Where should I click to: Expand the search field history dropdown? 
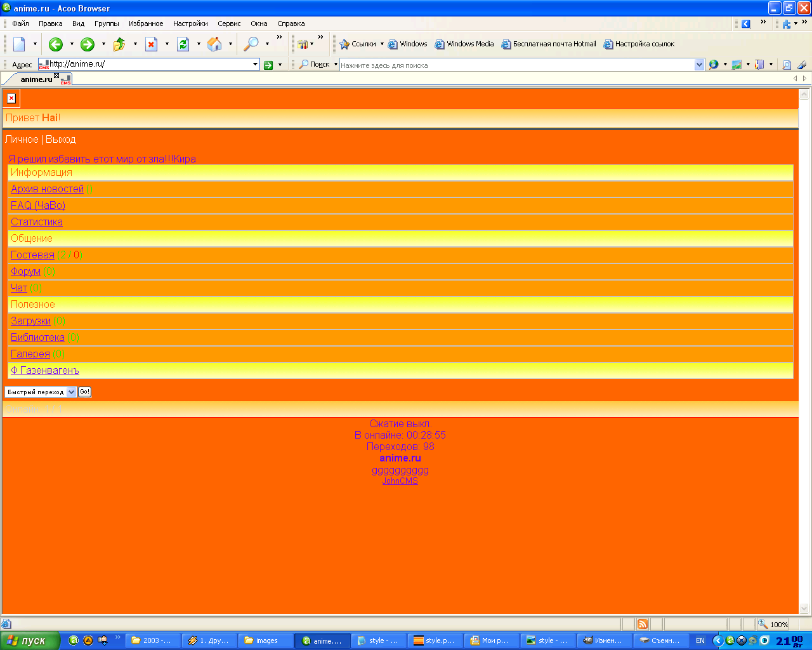[x=699, y=65]
